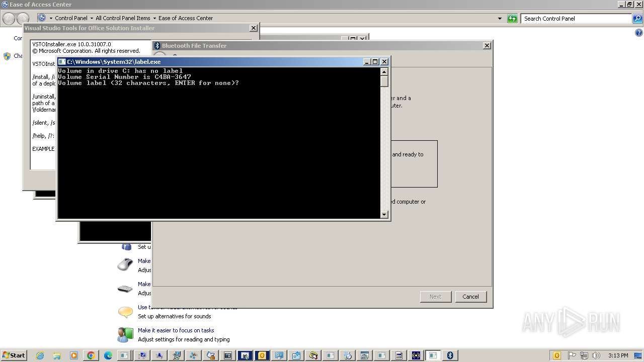Viewport: 644px width, 362px height.
Task: Click the Control Panel Back arrow button
Action: click(x=9, y=19)
